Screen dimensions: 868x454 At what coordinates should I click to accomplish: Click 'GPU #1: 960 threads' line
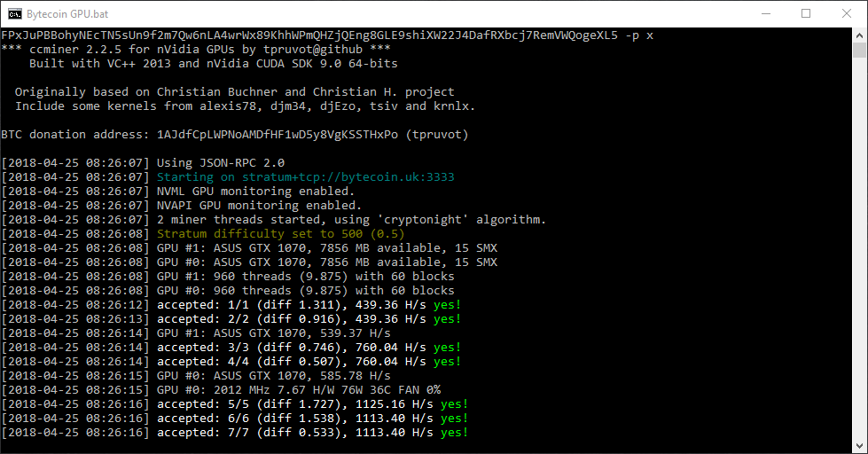(228, 277)
